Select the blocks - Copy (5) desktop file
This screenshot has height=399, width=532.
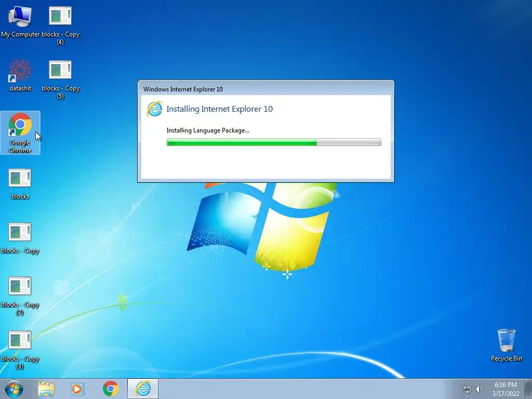60,79
